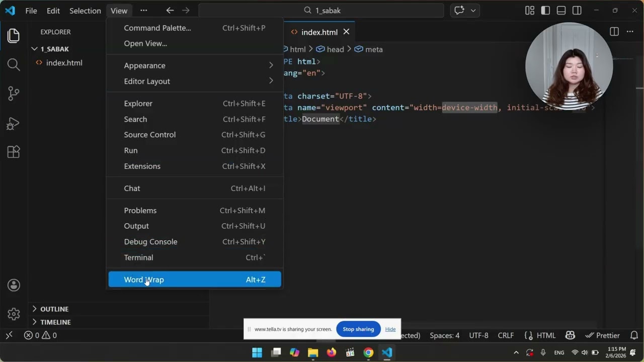This screenshot has height=362, width=644.
Task: Click the Copilot status bar icon
Action: tap(570, 335)
